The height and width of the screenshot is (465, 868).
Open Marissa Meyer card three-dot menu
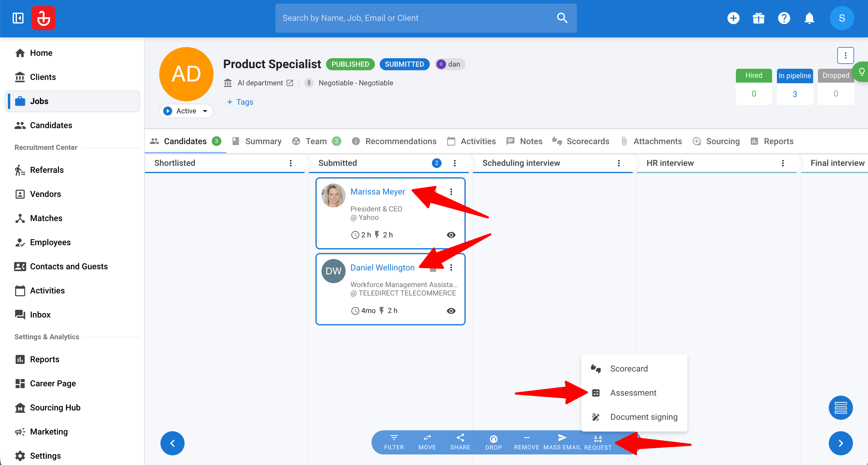point(451,192)
